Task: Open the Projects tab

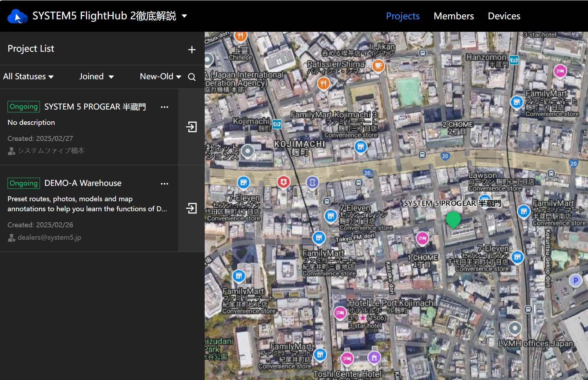Action: click(403, 16)
